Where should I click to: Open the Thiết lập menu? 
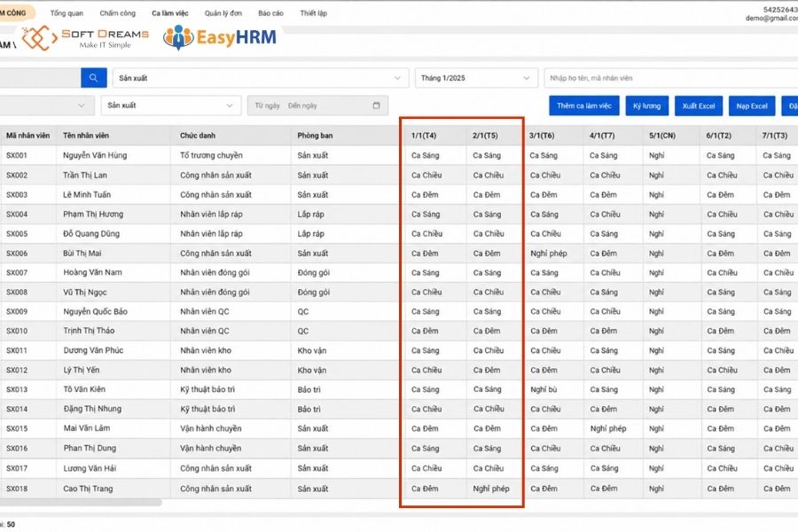[314, 13]
